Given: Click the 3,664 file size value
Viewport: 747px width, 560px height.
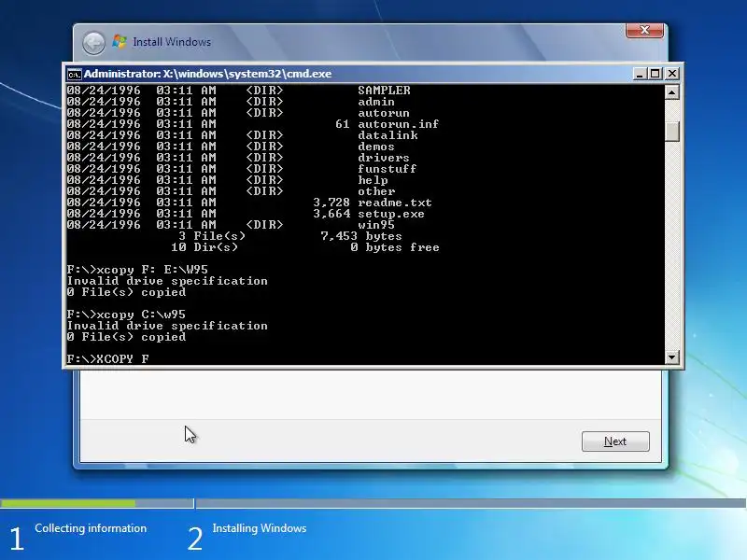Looking at the screenshot, I should coord(331,214).
